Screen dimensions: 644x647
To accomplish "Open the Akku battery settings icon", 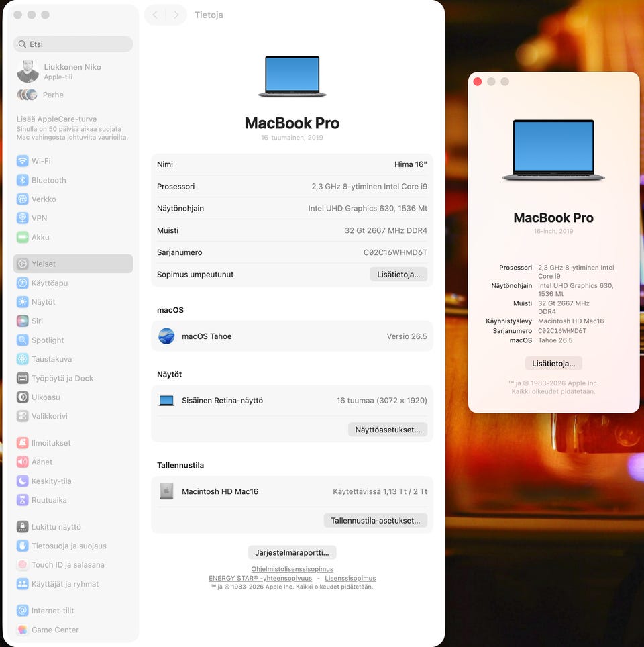I will click(22, 238).
